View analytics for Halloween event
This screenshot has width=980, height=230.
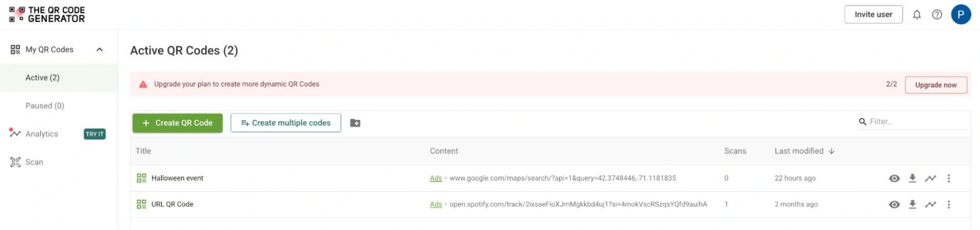click(930, 178)
